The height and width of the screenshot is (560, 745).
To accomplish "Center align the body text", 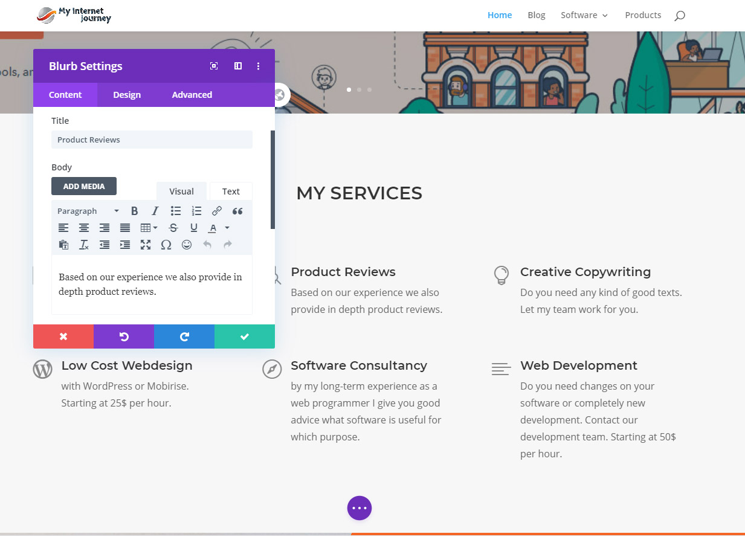I will pos(84,228).
